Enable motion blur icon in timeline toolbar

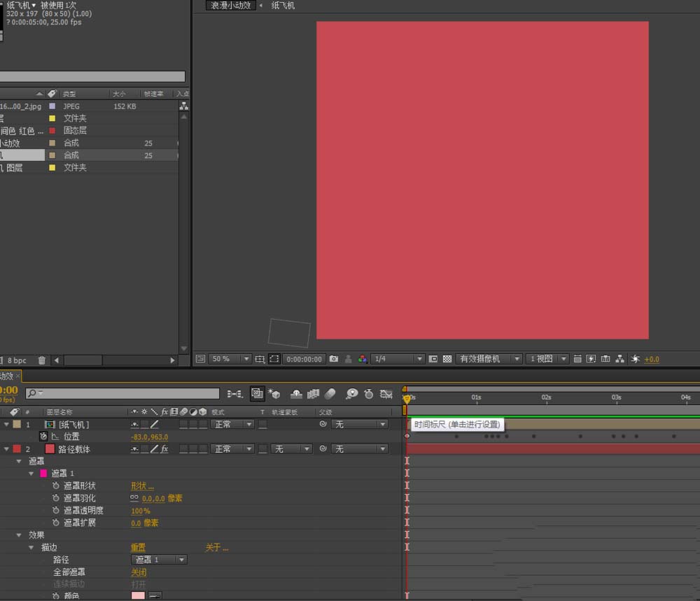point(330,394)
